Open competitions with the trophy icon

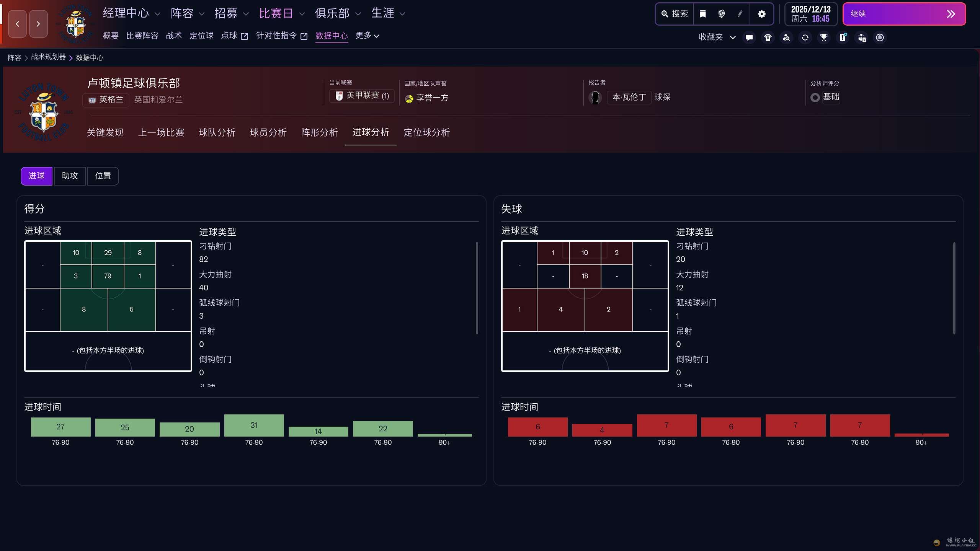[823, 37]
